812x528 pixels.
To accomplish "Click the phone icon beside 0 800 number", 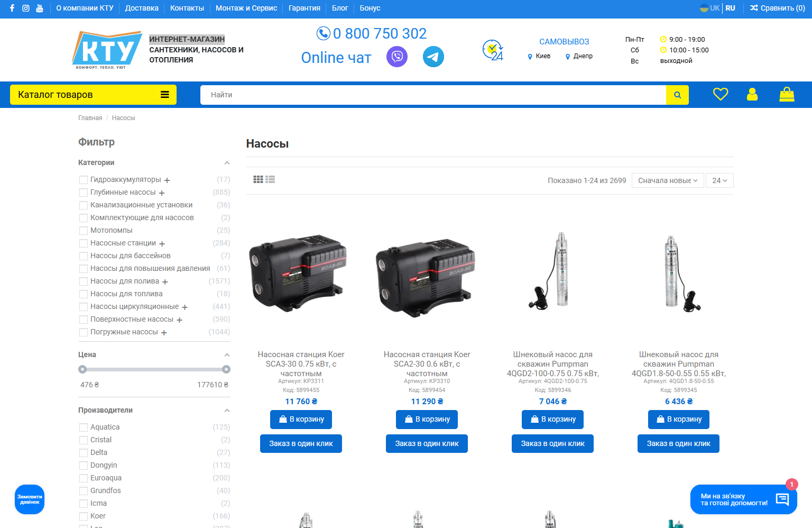I will (x=324, y=33).
